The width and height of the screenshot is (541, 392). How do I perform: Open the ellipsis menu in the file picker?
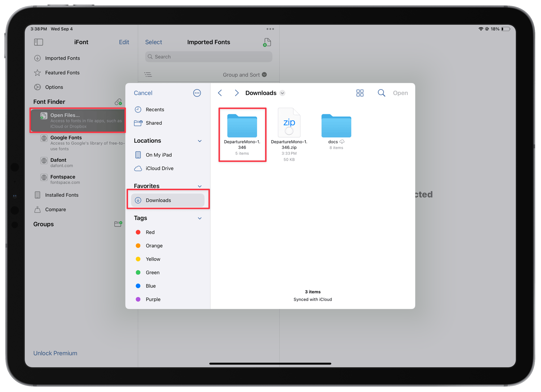(197, 93)
